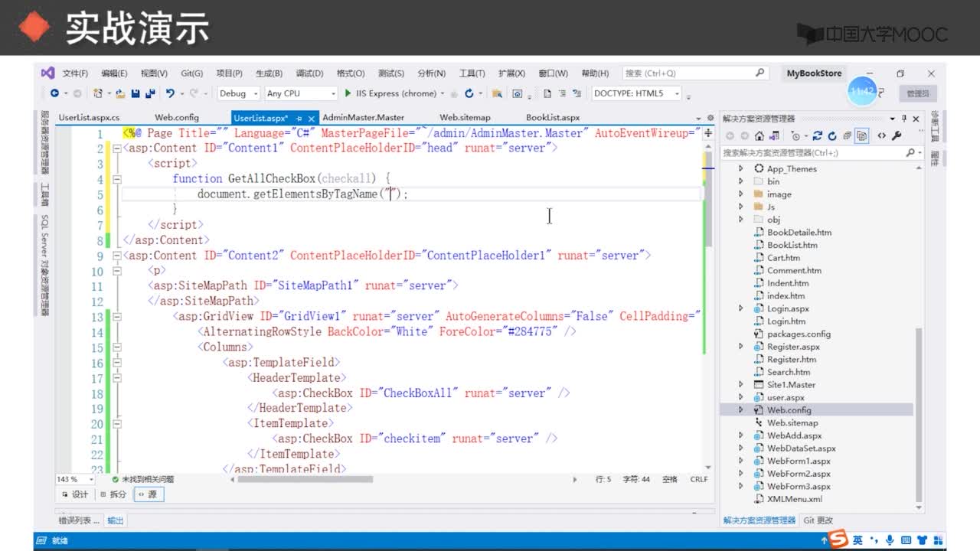
Task: Switch to 源 source view
Action: pyautogui.click(x=148, y=495)
